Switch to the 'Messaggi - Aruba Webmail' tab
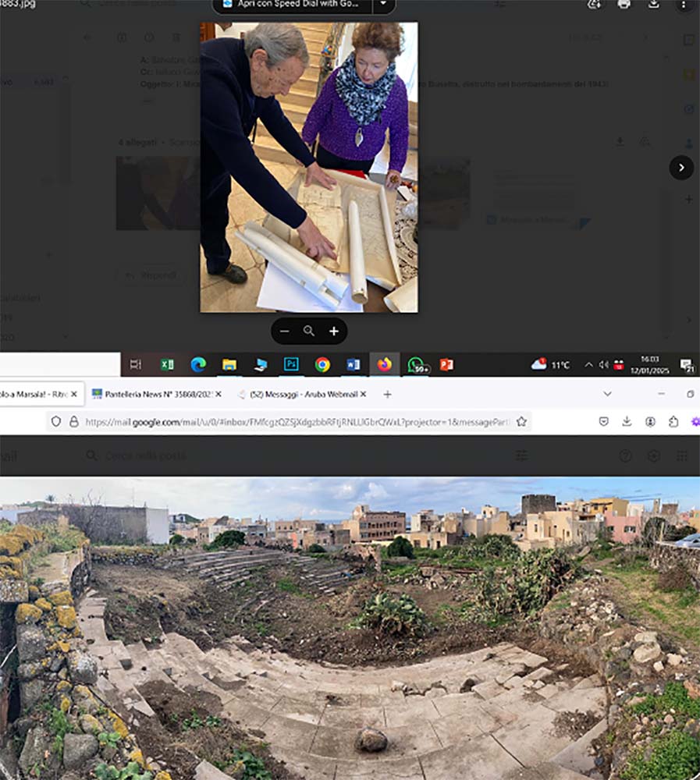Viewport: 700px width, 780px height. 302,394
